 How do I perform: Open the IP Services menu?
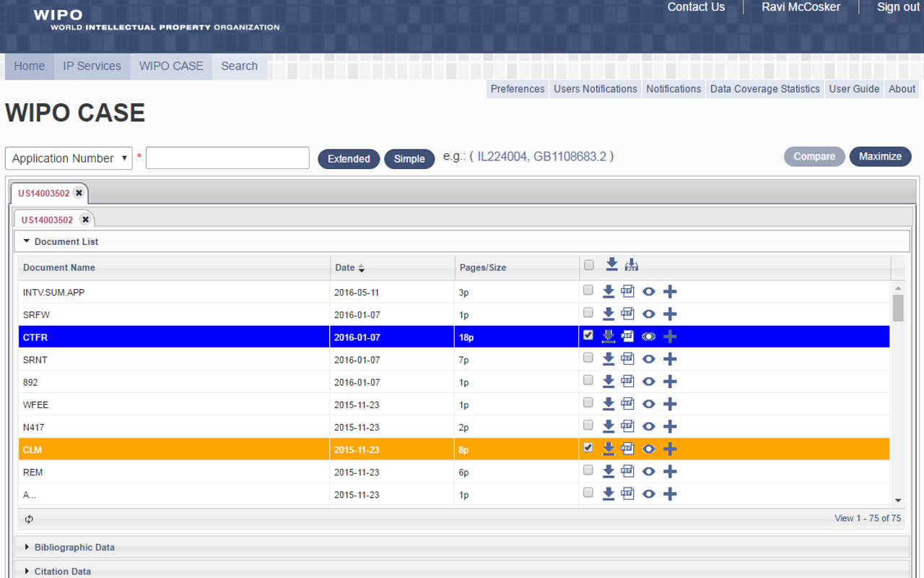(x=92, y=66)
